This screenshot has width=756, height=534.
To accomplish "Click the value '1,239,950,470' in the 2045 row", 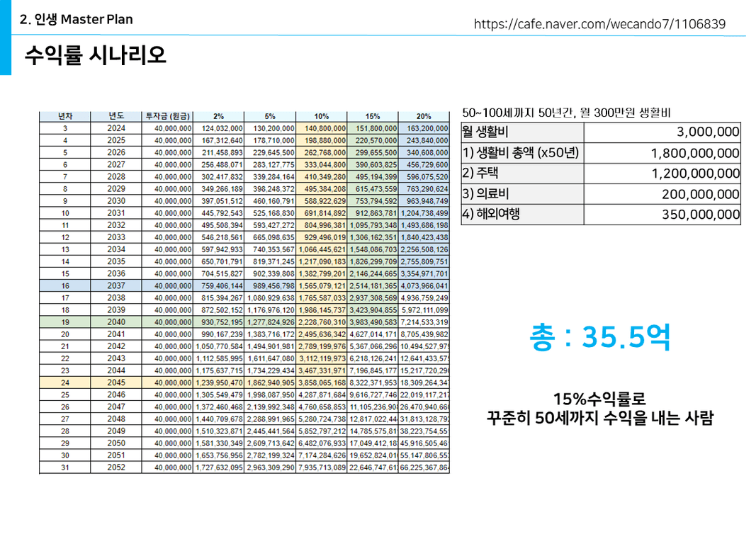I will (220, 382).
